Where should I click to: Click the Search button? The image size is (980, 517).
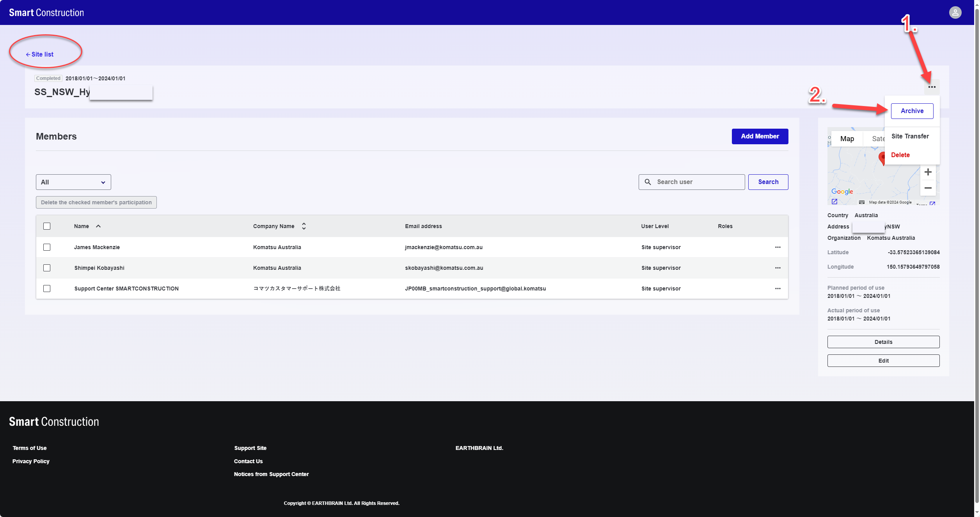768,182
